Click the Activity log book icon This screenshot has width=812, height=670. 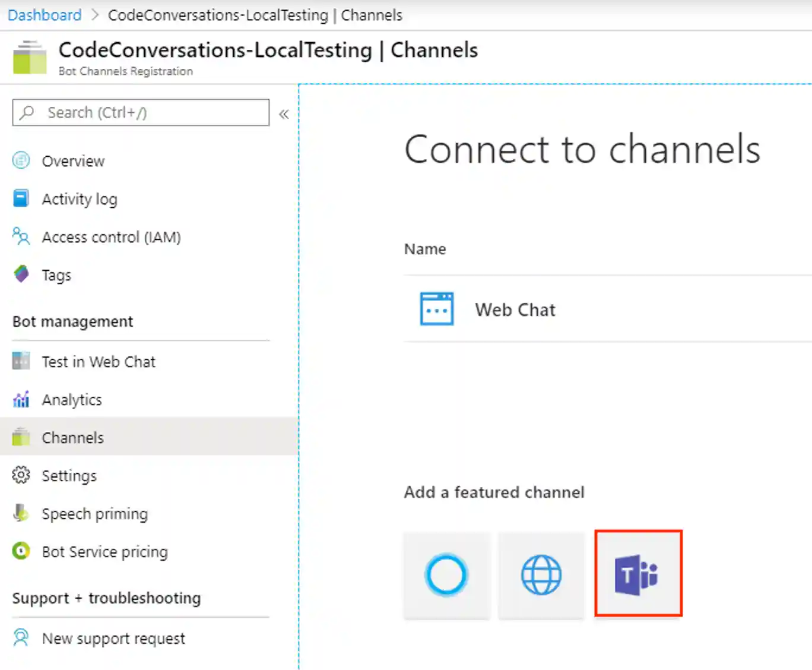click(x=21, y=198)
